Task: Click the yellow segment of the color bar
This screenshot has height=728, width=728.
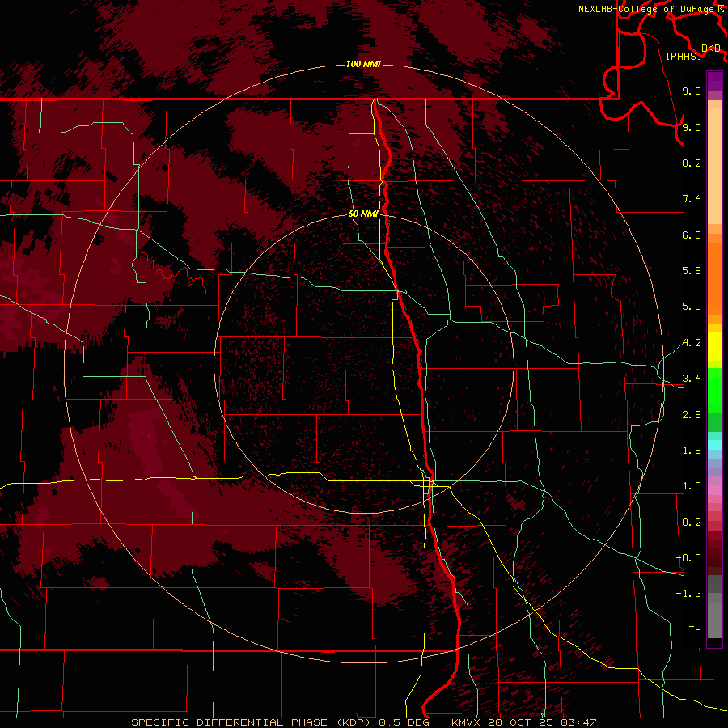Action: (x=714, y=346)
